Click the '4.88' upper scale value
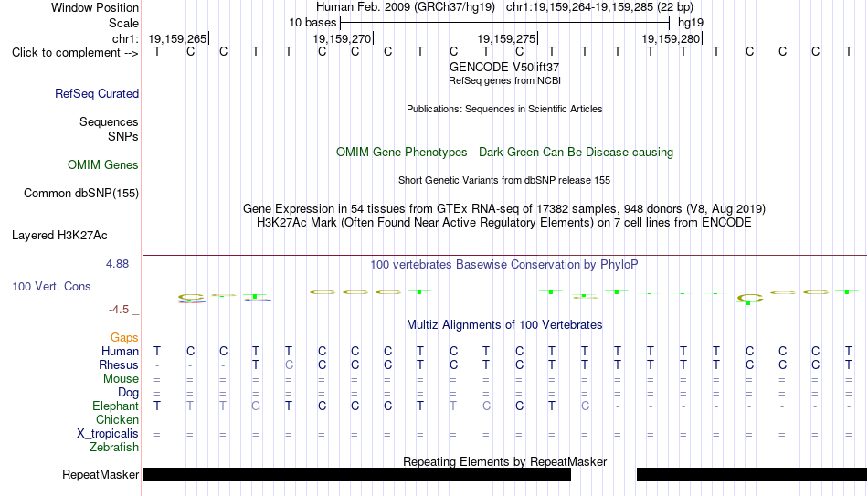868x496 pixels. pos(117,264)
